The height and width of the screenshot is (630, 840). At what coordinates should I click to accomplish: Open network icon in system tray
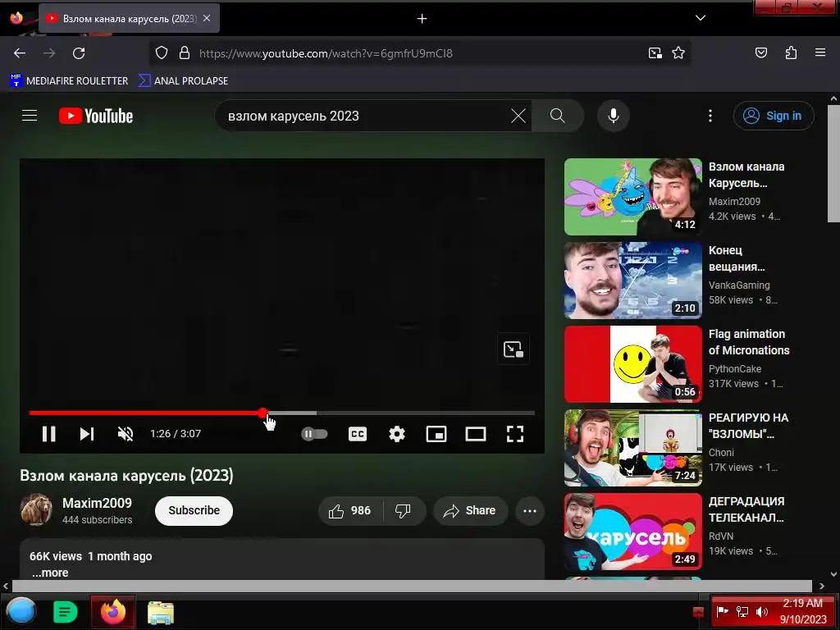(742, 612)
